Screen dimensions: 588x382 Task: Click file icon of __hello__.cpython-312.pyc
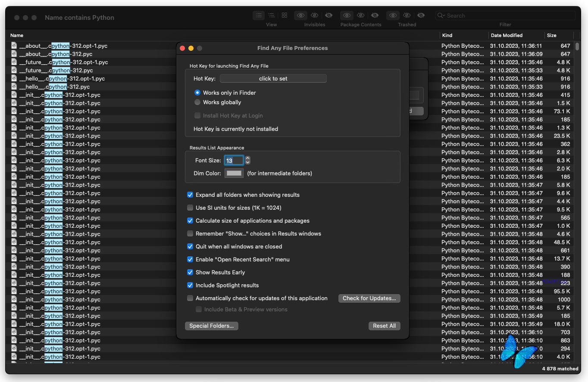coord(14,87)
